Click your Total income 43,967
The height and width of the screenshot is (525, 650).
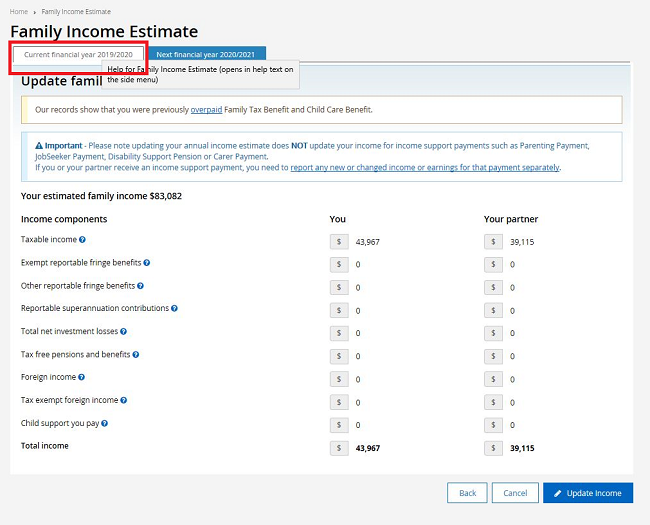pyautogui.click(x=368, y=448)
